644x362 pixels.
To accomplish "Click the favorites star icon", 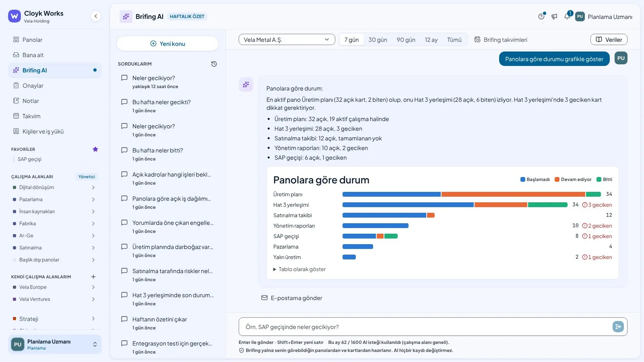I will 95,149.
